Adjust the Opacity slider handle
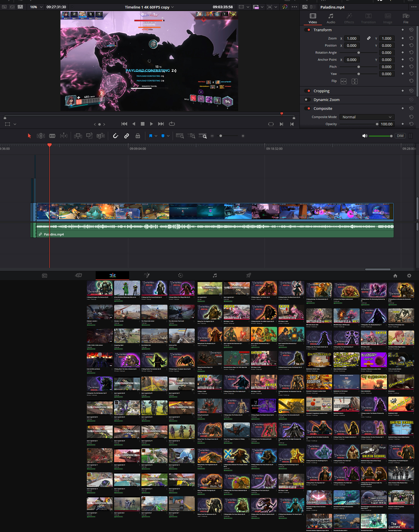This screenshot has width=419, height=532. coord(377,124)
